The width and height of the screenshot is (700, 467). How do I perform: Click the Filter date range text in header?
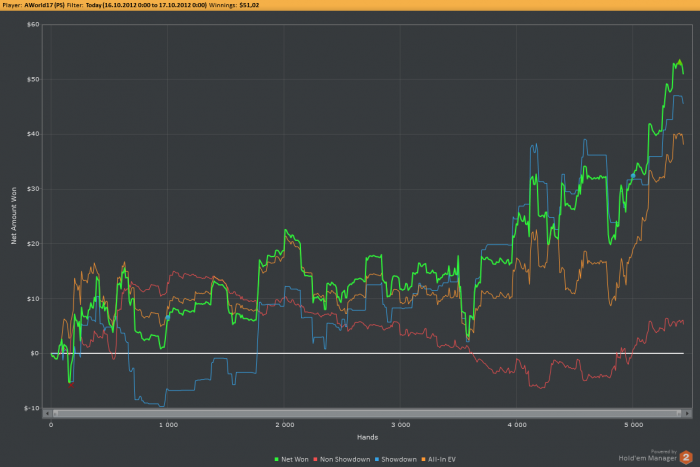[146, 5]
